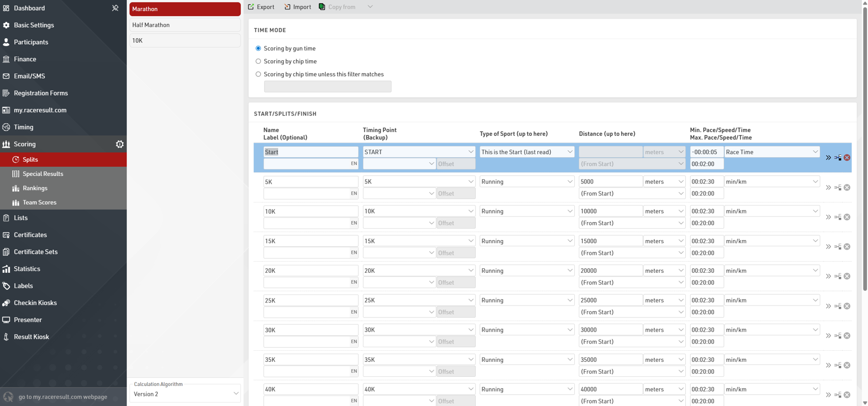The image size is (868, 406).
Task: Open Start row Timing Point dropdown
Action: pos(419,152)
